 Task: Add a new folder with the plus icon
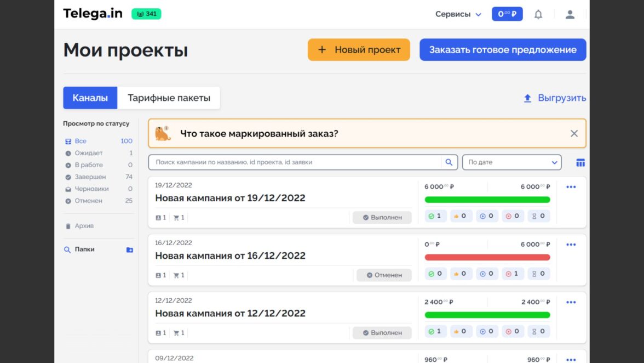click(x=130, y=249)
